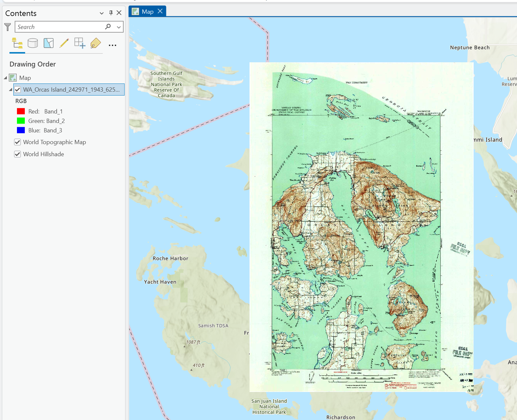Image resolution: width=517 pixels, height=420 pixels.
Task: Close the Contents pane
Action: point(119,13)
